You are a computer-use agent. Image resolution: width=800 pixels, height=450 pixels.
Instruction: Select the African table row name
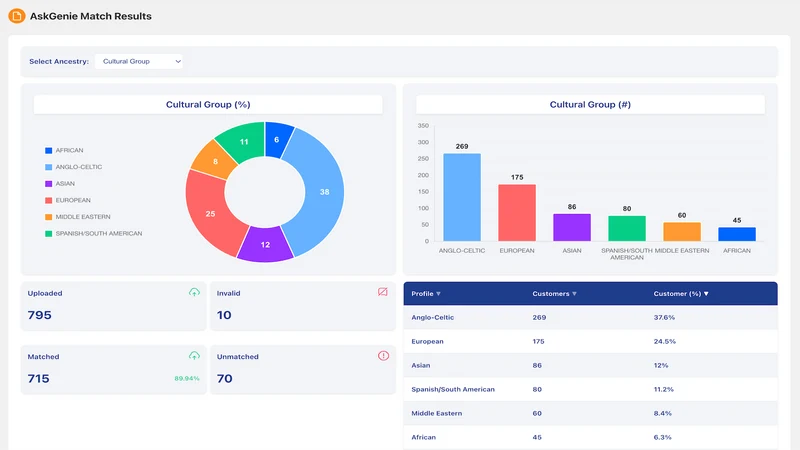click(x=423, y=437)
